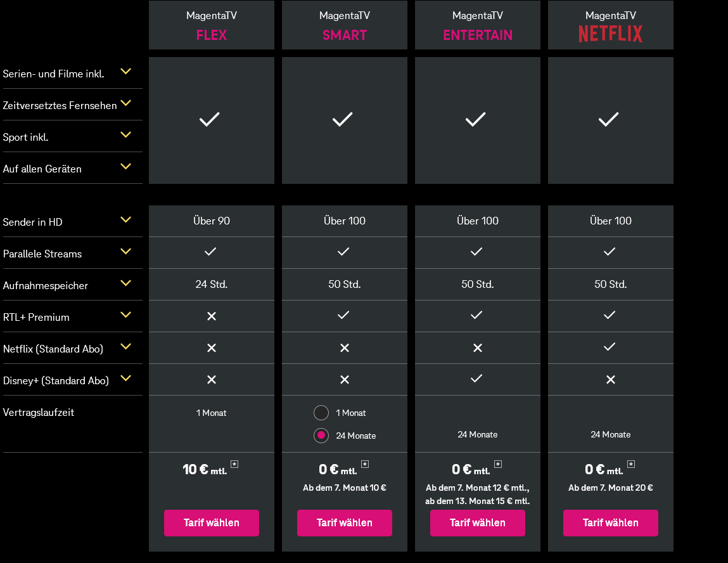Expand the RTL+ Premium row
728x563 pixels.
coord(125,314)
